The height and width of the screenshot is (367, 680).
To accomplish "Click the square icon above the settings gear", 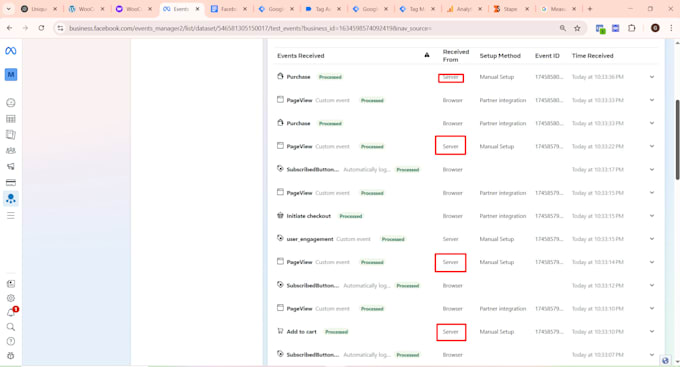I will pyautogui.click(x=11, y=284).
